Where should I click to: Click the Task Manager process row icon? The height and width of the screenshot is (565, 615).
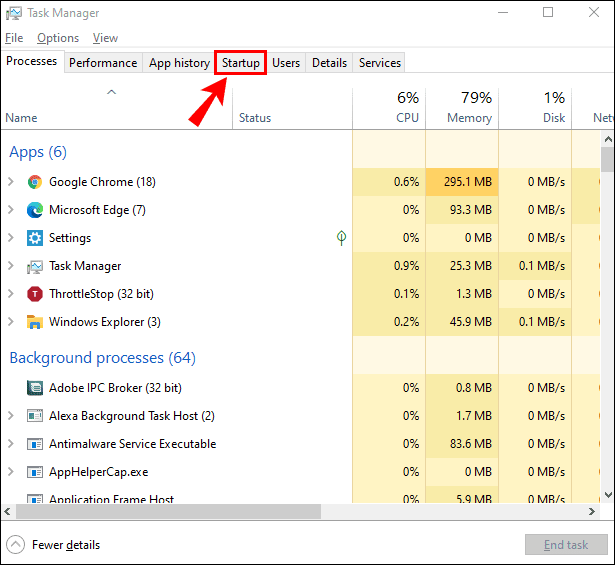pos(35,266)
